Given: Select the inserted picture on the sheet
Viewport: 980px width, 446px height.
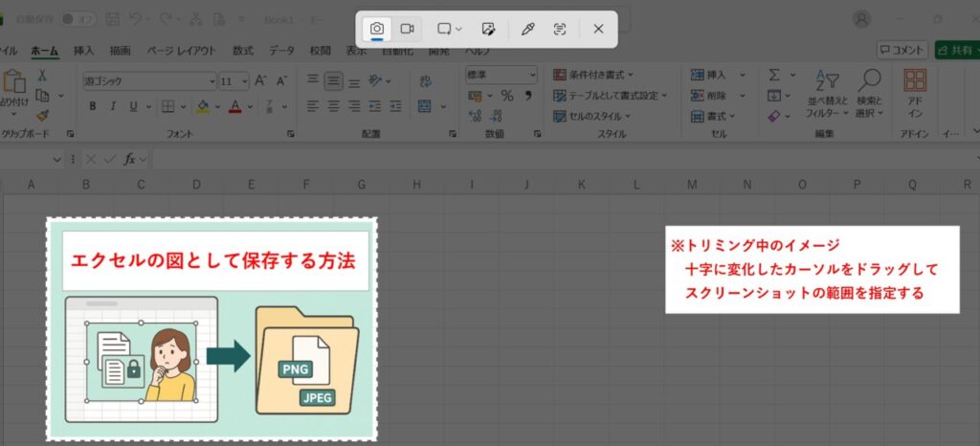Looking at the screenshot, I should click(x=212, y=329).
